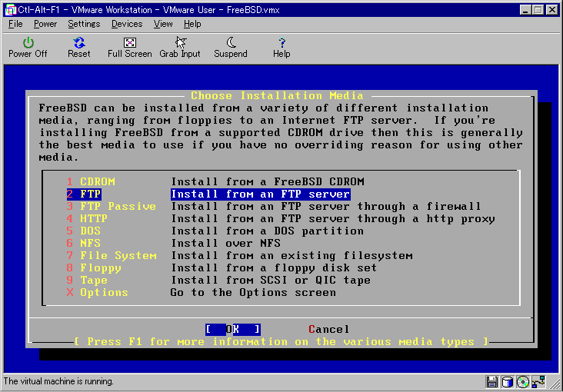This screenshot has height=392, width=563.
Task: Click the Cancel button in installer
Action: (x=328, y=330)
